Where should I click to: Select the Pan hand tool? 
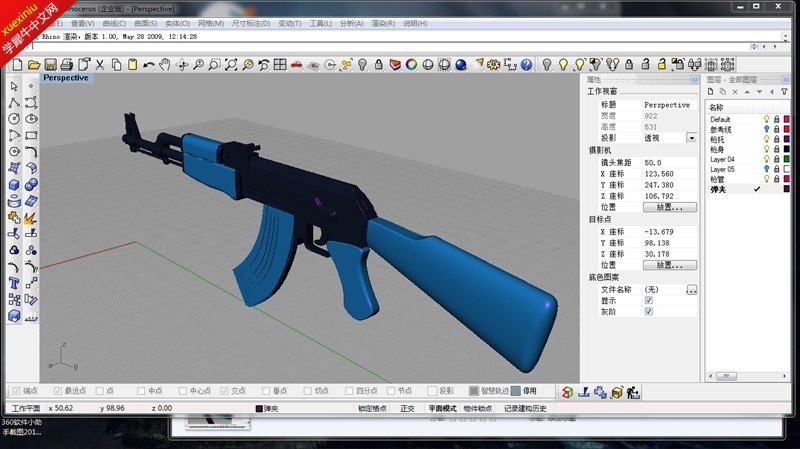[165, 65]
